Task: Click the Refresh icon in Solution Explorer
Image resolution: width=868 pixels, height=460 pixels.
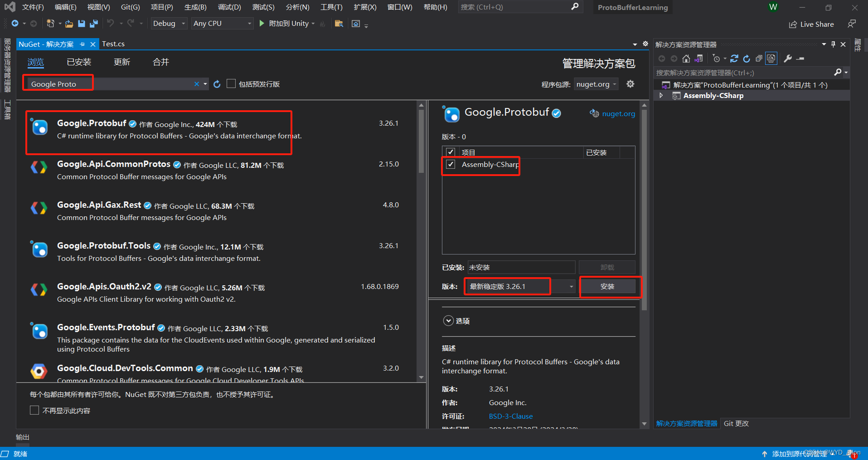Action: pyautogui.click(x=747, y=59)
